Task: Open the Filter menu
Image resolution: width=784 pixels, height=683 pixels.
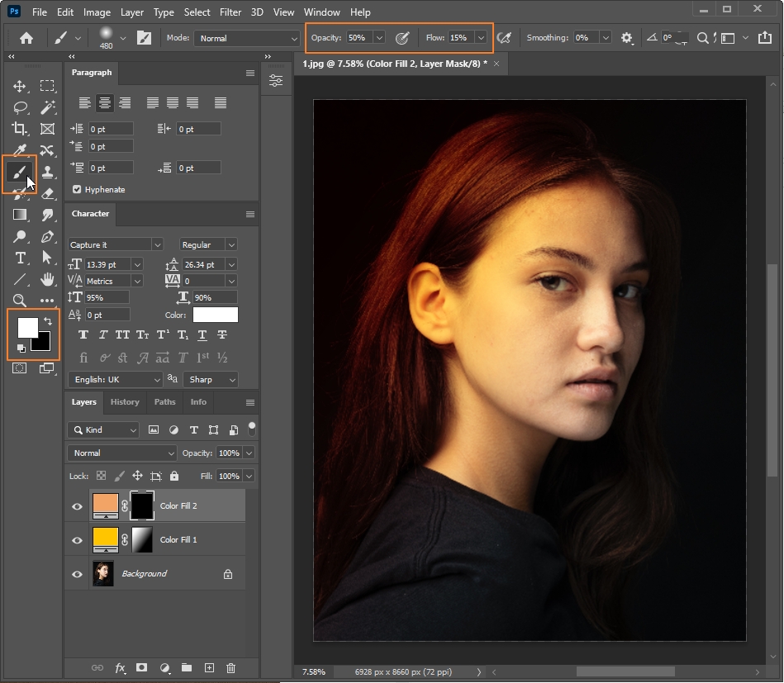Action: click(230, 12)
